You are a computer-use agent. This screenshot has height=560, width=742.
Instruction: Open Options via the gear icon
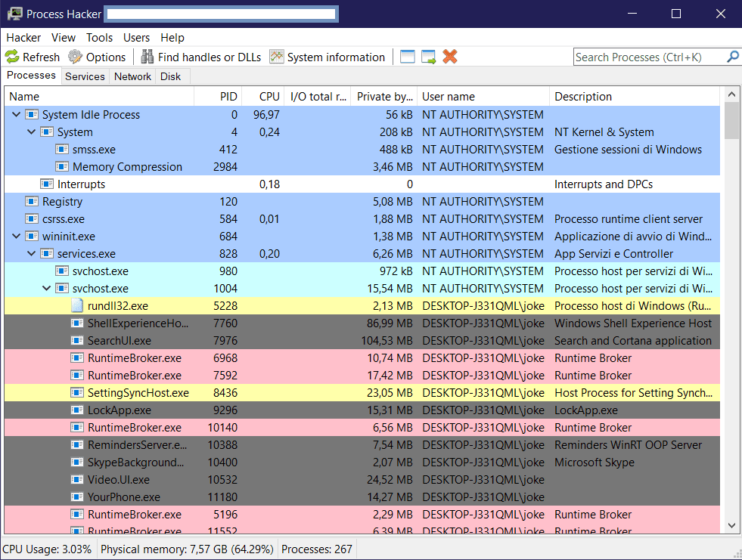point(75,57)
